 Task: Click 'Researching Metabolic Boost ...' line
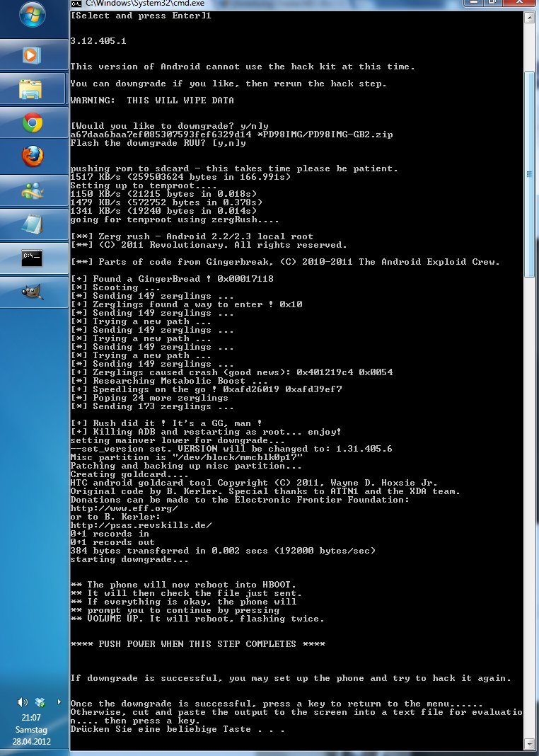(x=169, y=381)
